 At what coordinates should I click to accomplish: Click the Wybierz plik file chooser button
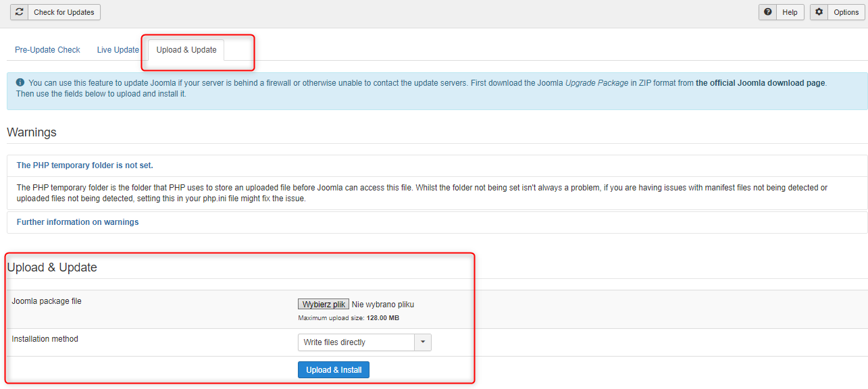324,305
